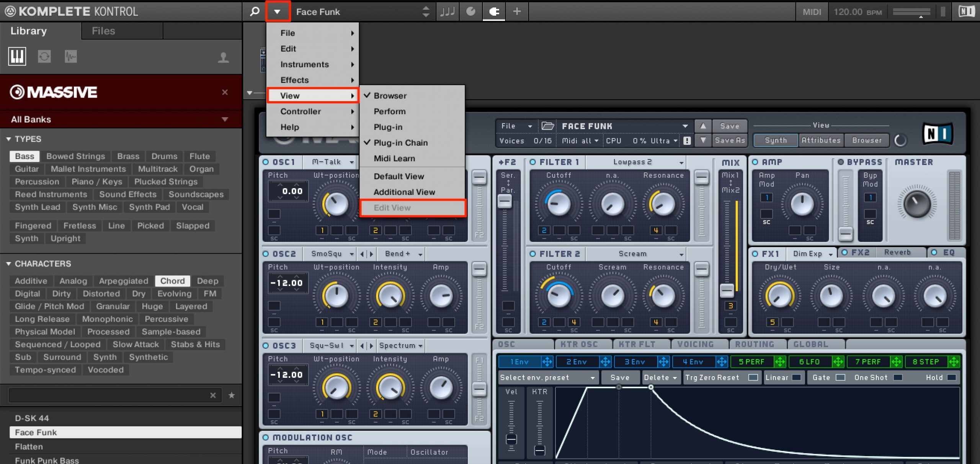Click the move handle of 3 Env
The height and width of the screenshot is (464, 980).
[x=663, y=361]
